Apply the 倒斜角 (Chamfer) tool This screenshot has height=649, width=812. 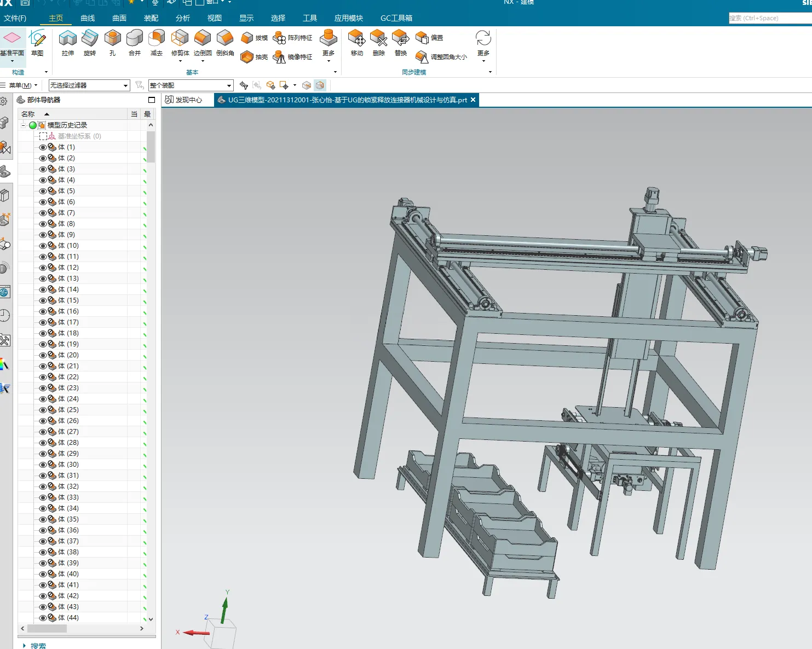(225, 43)
